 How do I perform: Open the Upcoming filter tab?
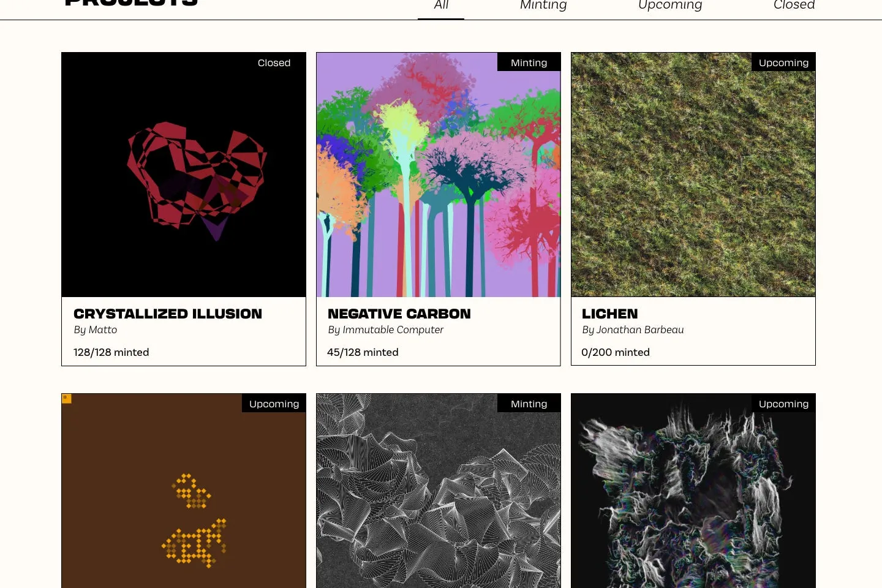click(670, 6)
